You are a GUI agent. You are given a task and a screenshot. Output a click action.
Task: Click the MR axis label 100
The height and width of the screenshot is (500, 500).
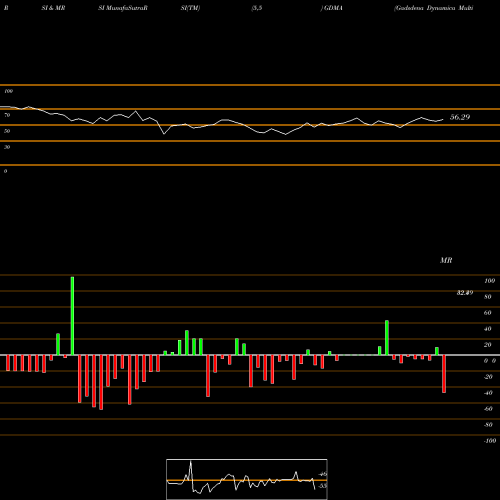pyautogui.click(x=490, y=281)
